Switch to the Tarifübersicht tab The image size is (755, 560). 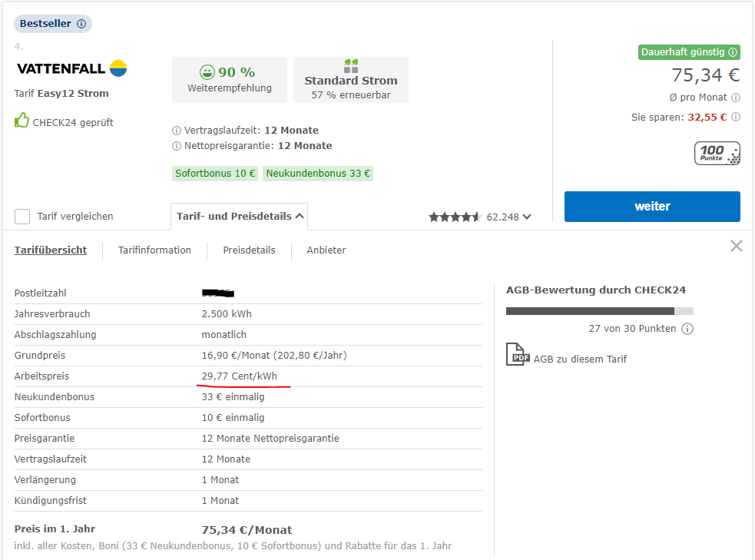tap(51, 250)
